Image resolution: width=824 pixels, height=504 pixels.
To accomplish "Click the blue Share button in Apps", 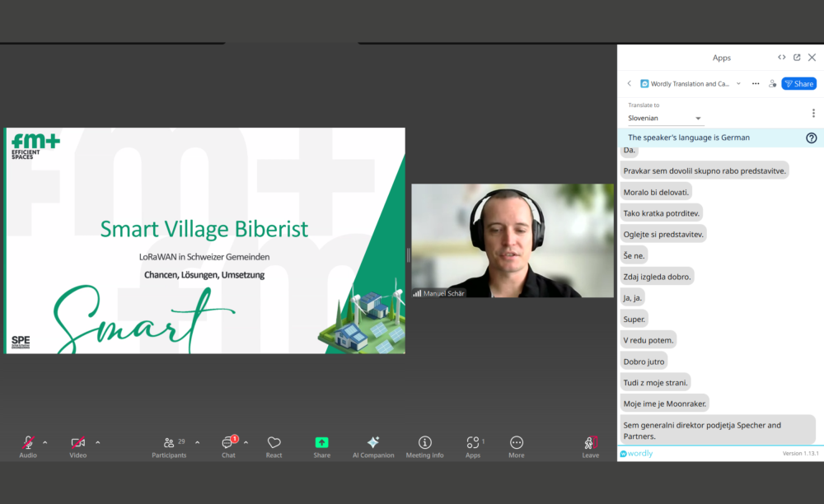I will click(798, 83).
